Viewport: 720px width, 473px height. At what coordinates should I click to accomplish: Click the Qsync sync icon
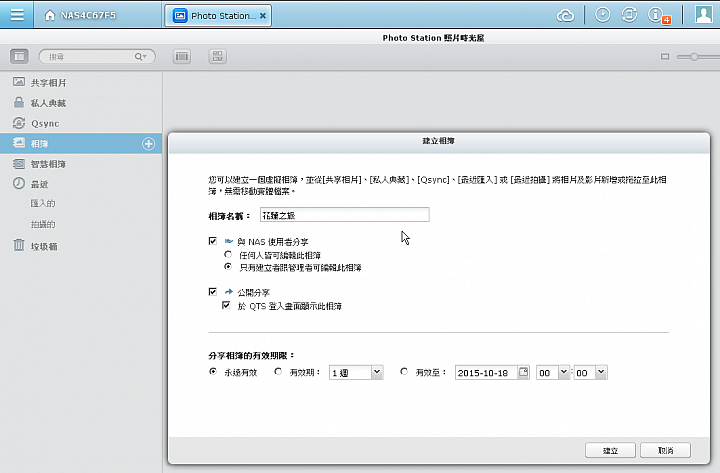click(x=19, y=123)
